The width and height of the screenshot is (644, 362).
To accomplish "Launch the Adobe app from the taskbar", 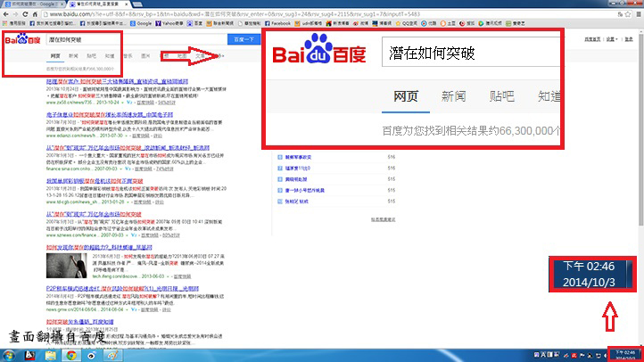I will 29,355.
